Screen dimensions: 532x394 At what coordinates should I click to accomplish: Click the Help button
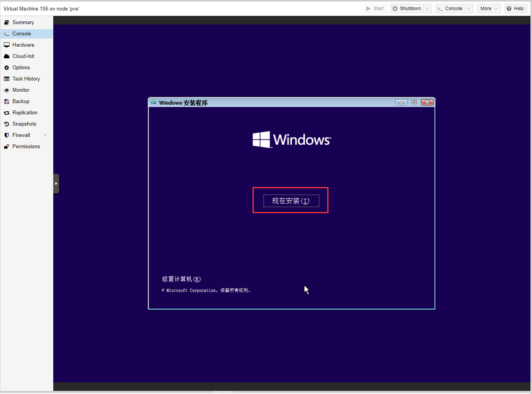tap(515, 9)
